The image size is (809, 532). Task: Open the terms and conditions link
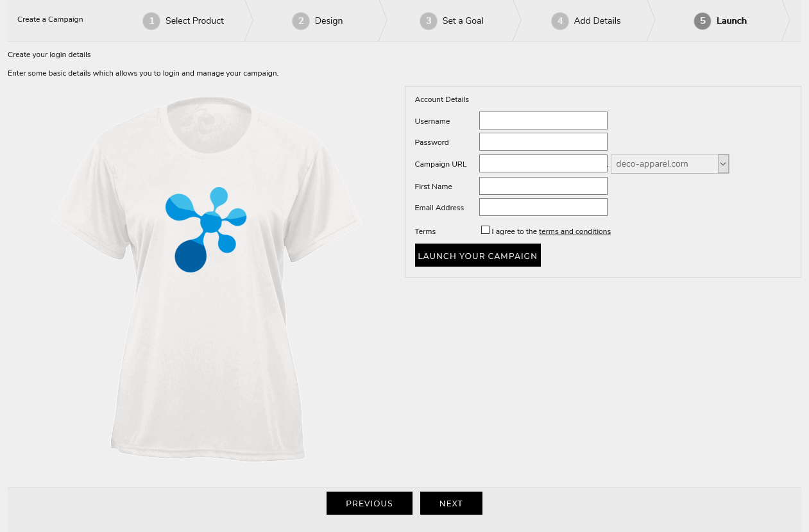pos(575,231)
